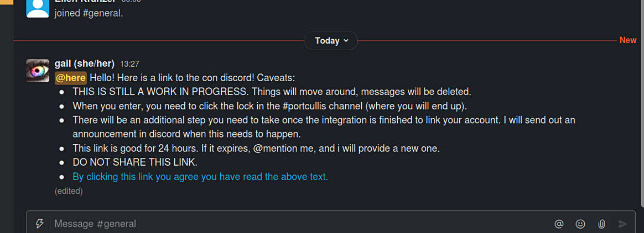Click the 13:27 message timestamp

pos(129,63)
